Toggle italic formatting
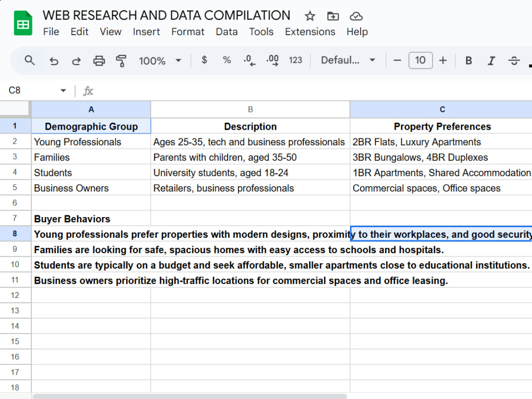 pos(491,61)
